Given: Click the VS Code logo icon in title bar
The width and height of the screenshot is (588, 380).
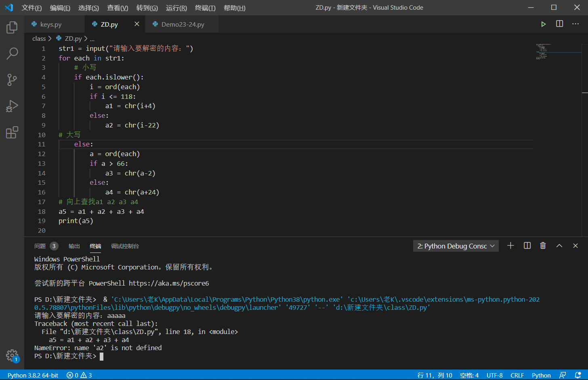Looking at the screenshot, I should 9,8.
